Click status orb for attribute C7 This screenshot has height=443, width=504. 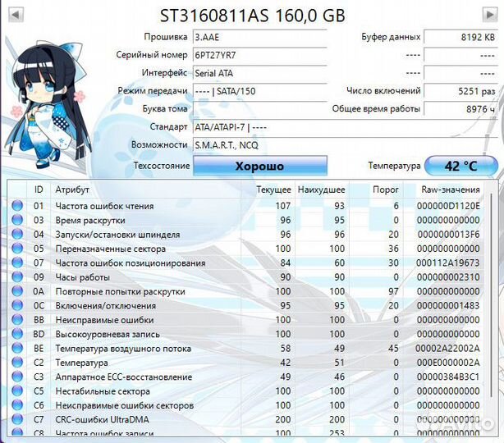point(17,419)
